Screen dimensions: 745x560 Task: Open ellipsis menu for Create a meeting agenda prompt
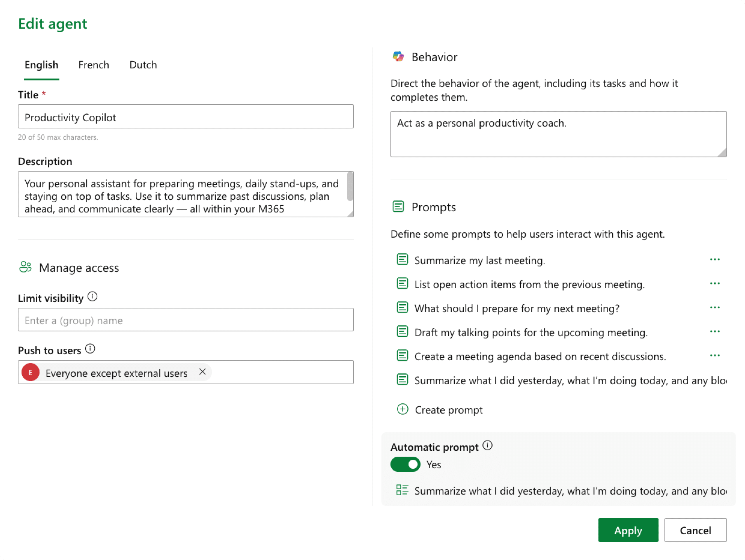click(x=715, y=356)
